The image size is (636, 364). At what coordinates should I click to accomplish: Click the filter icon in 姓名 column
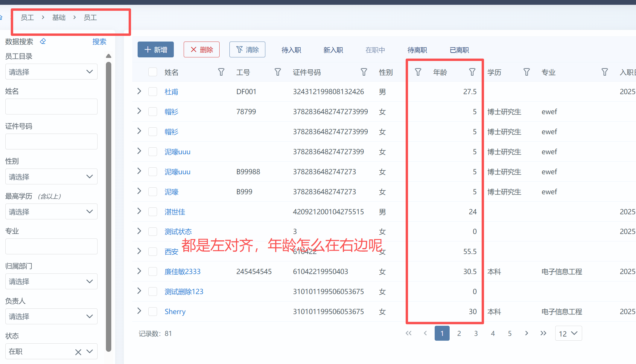click(221, 72)
